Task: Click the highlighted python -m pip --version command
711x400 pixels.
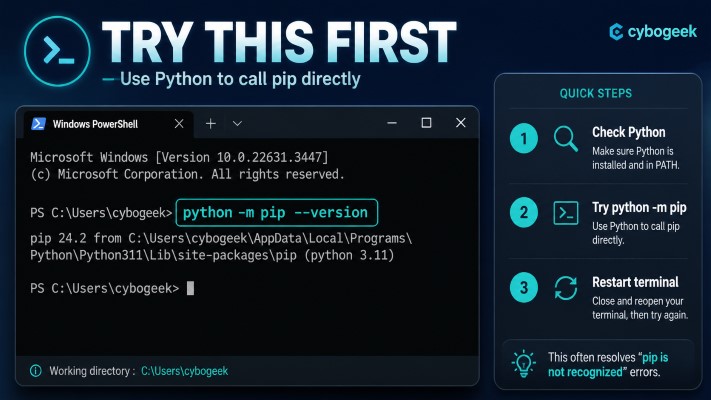Action: click(x=277, y=212)
